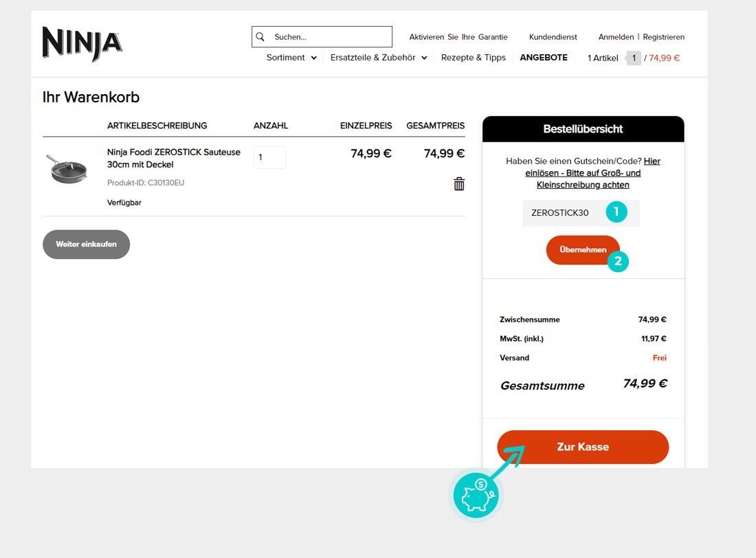Screen dimensions: 756x558
Task: Select the Produkt-ID: C30130EU text
Action: [146, 183]
